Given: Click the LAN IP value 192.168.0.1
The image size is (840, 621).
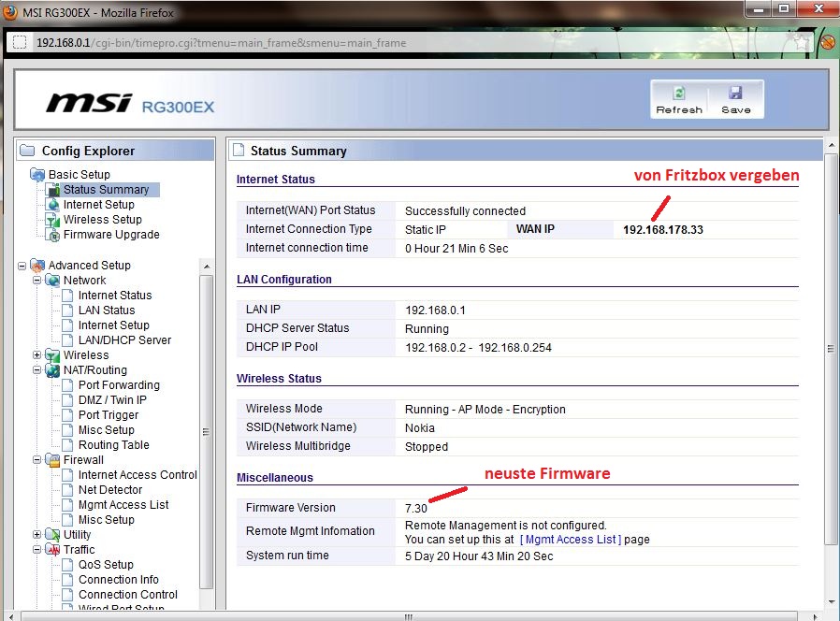Looking at the screenshot, I should click(435, 310).
